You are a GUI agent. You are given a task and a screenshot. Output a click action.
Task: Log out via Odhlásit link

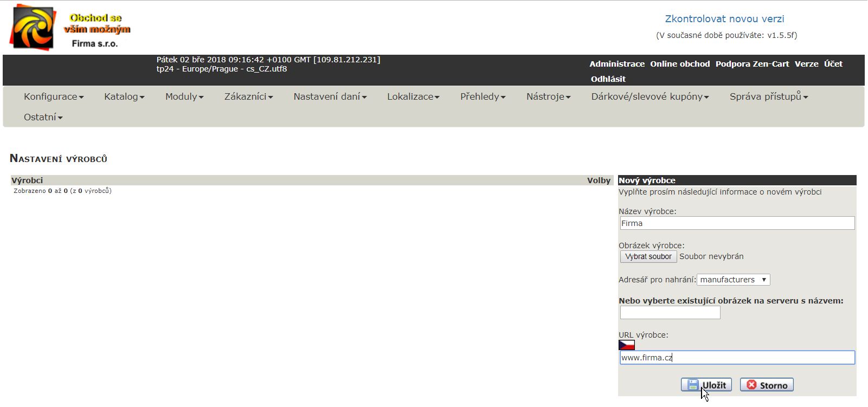(608, 79)
